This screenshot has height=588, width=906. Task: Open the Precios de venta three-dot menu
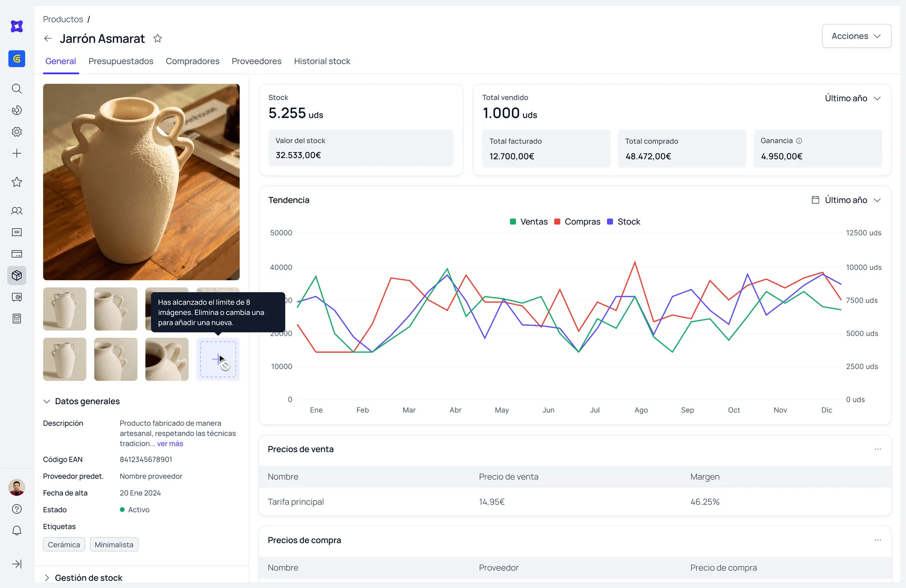878,449
